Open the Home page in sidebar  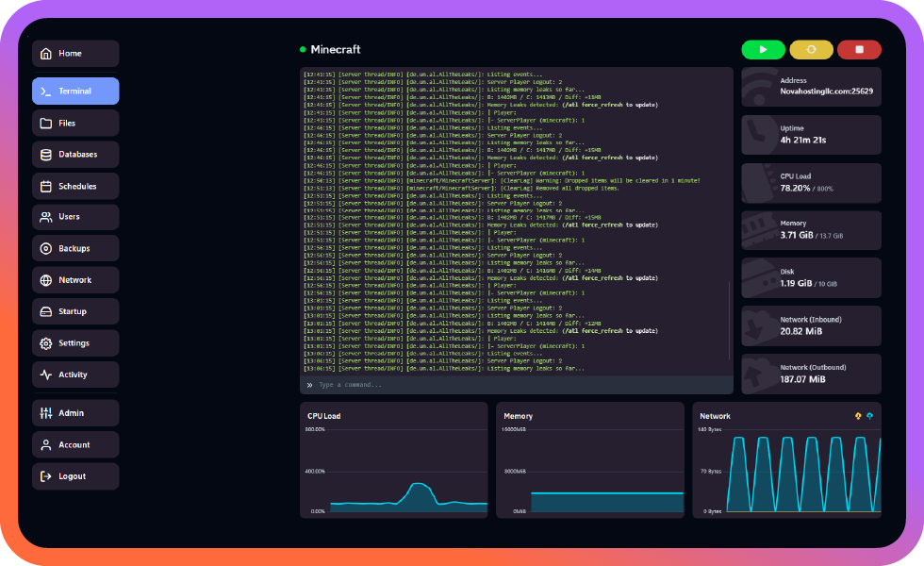75,54
